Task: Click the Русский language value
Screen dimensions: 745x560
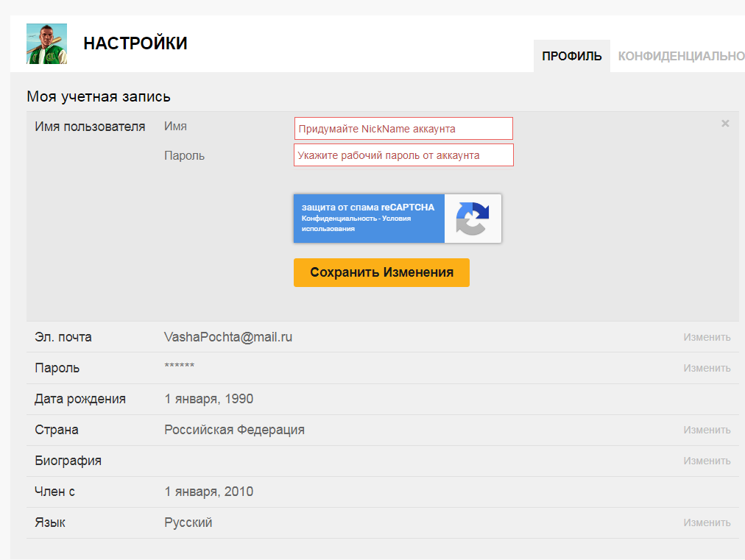Action: pos(188,522)
